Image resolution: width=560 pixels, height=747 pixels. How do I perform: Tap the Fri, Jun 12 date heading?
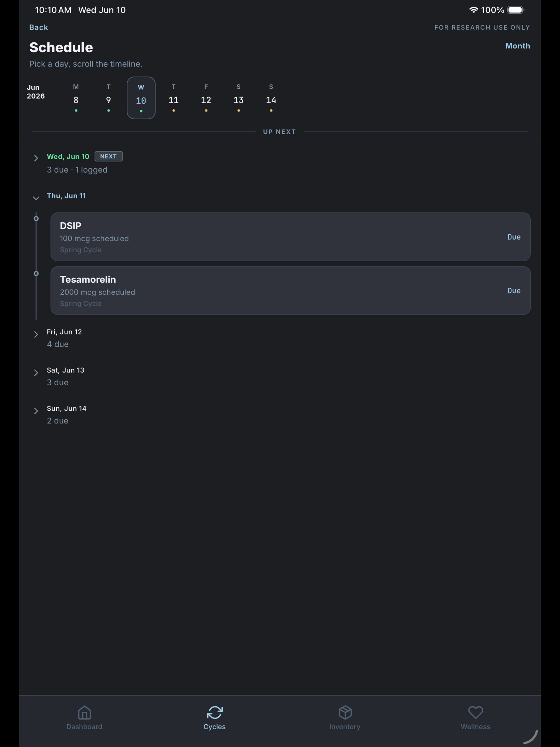tap(64, 332)
